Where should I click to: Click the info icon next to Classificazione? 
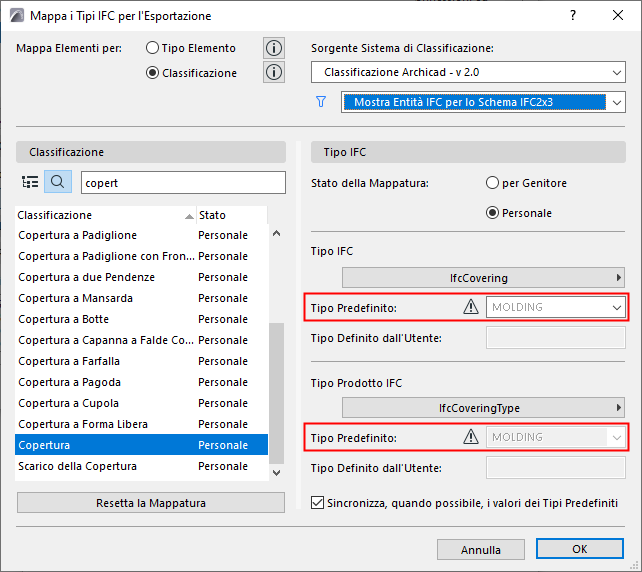(274, 72)
